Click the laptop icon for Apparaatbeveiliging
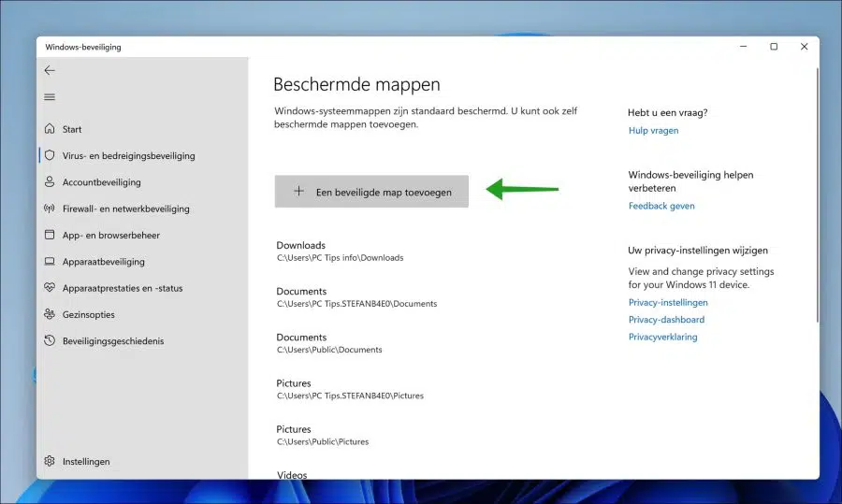Screen dimensions: 842x504 point(50,262)
